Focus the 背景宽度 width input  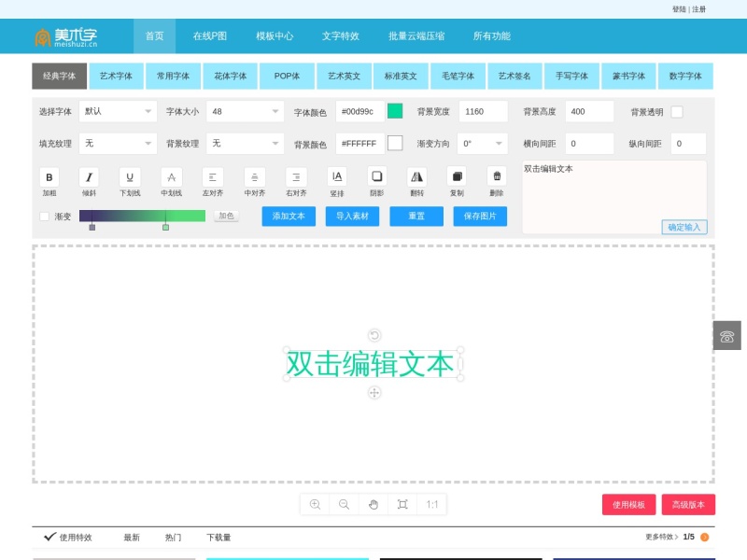(x=484, y=111)
